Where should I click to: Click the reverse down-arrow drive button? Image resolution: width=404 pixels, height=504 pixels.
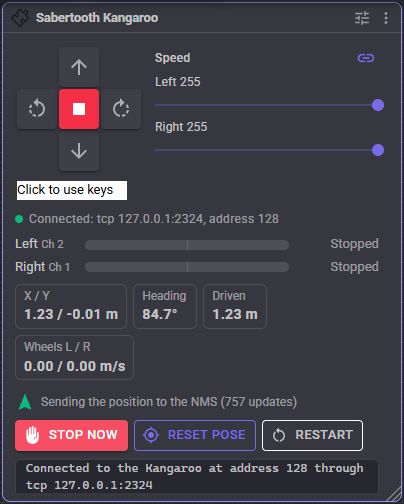[79, 151]
